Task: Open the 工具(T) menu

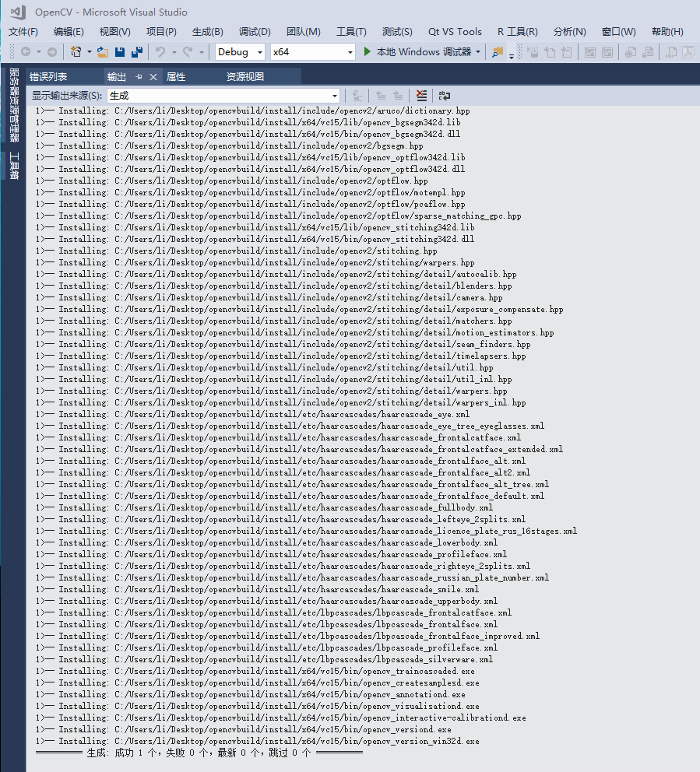Action: (x=351, y=31)
